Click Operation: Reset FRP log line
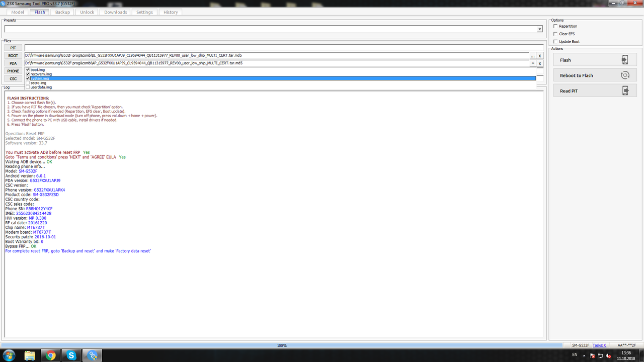This screenshot has height=362, width=644. point(25,133)
